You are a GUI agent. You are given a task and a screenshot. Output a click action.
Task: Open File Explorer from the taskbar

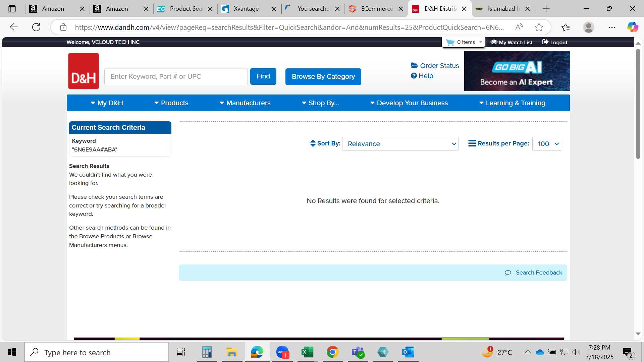(x=232, y=352)
